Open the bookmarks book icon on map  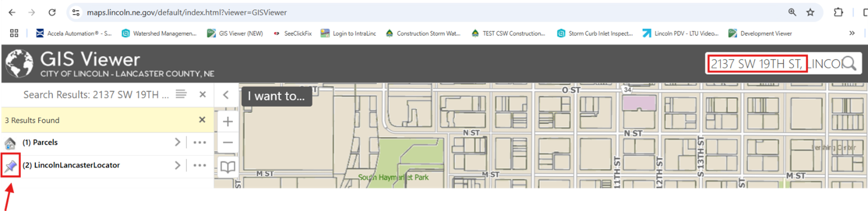[228, 166]
